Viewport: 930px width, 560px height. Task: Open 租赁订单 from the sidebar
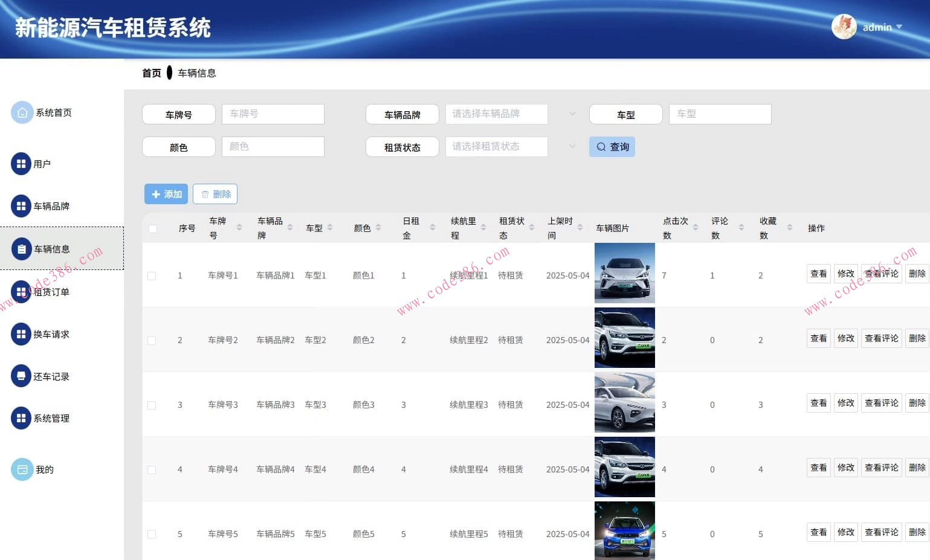pos(22,291)
